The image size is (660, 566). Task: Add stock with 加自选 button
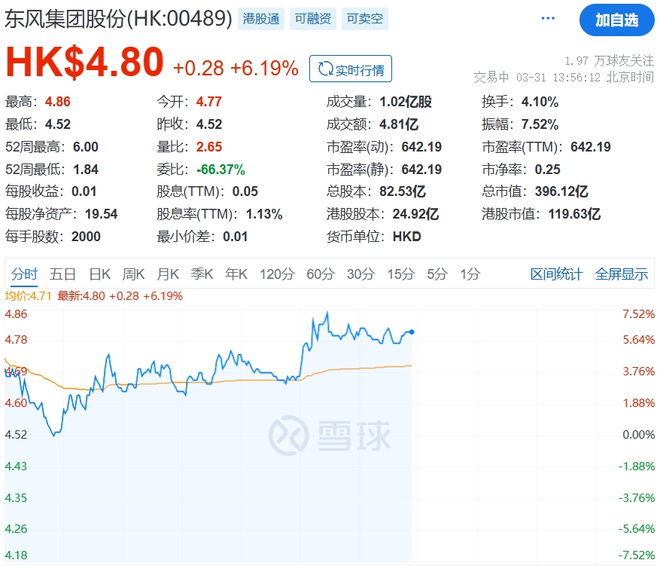[618, 19]
